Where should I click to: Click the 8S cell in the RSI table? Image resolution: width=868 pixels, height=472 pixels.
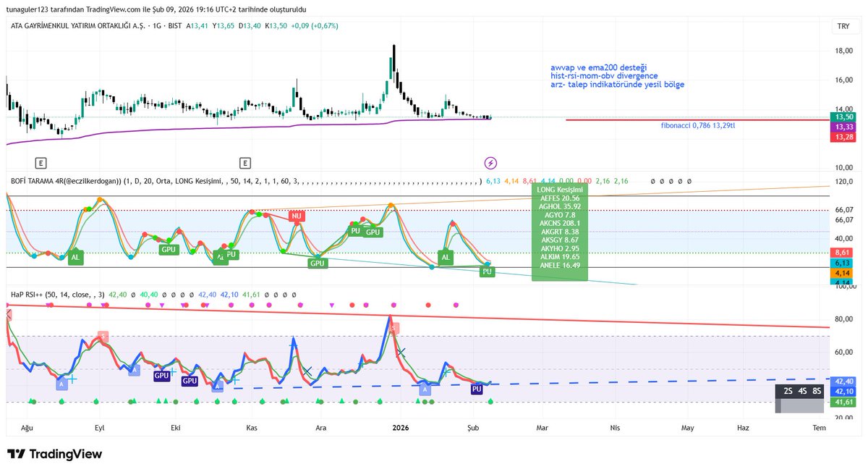coord(817,391)
